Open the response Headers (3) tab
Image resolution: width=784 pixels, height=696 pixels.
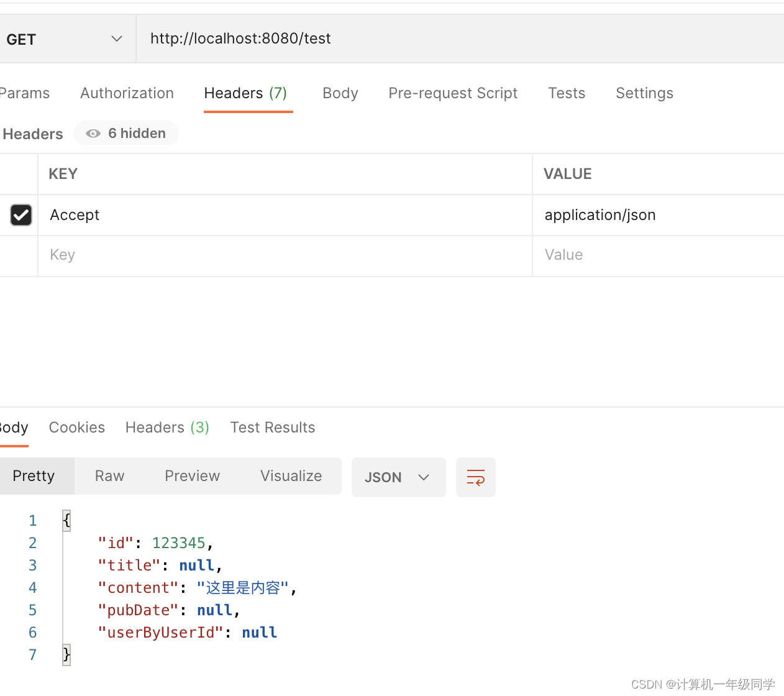click(x=167, y=428)
